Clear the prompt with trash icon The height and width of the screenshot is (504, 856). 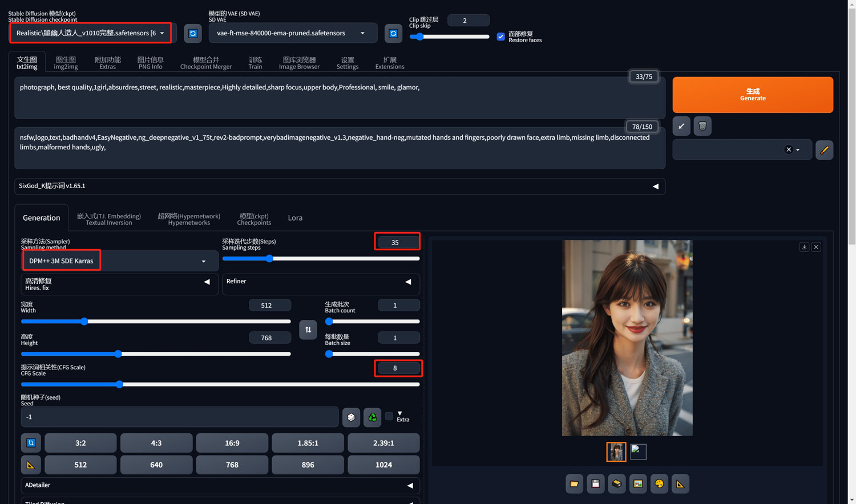[702, 126]
